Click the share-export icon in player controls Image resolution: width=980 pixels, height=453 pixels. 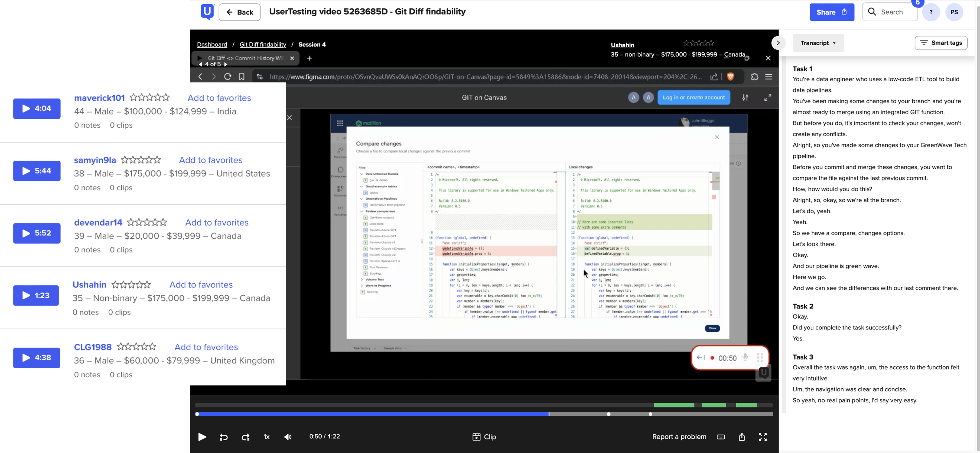(x=741, y=437)
